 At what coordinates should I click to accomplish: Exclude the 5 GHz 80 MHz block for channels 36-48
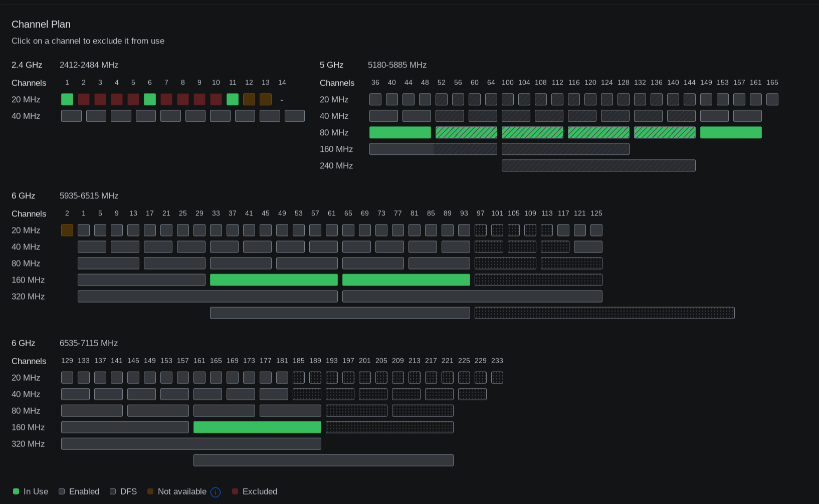(400, 132)
